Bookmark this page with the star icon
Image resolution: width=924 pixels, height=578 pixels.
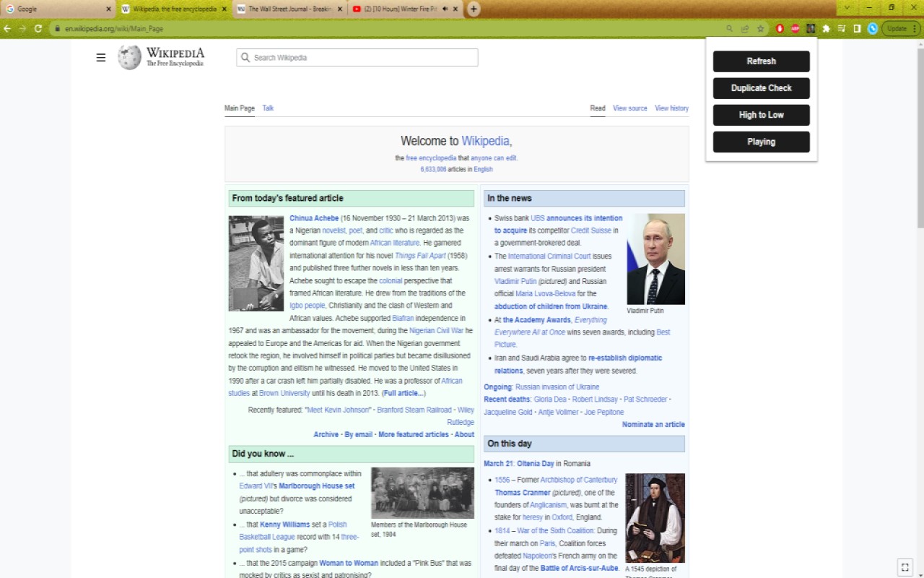tap(760, 29)
